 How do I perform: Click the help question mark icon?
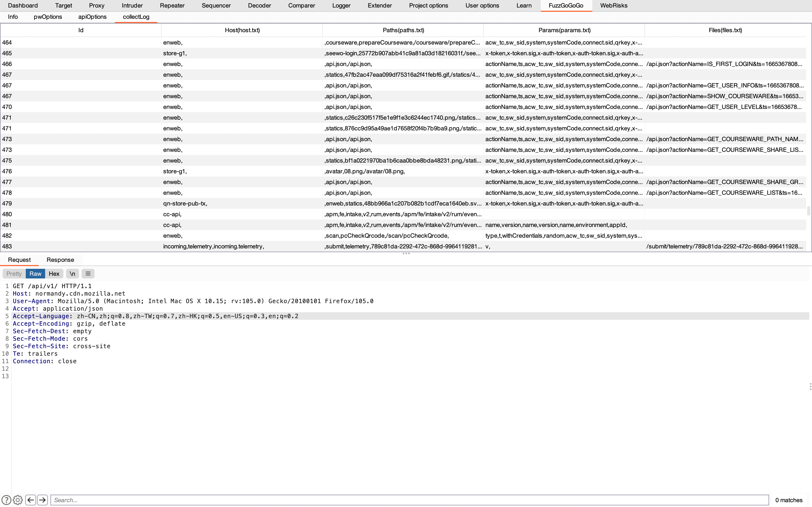6,500
